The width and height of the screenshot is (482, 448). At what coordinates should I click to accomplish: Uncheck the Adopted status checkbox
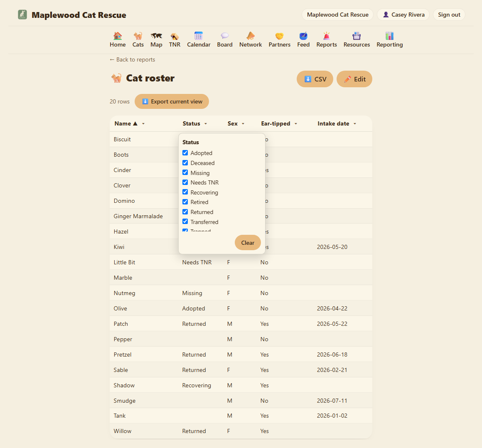(x=185, y=153)
